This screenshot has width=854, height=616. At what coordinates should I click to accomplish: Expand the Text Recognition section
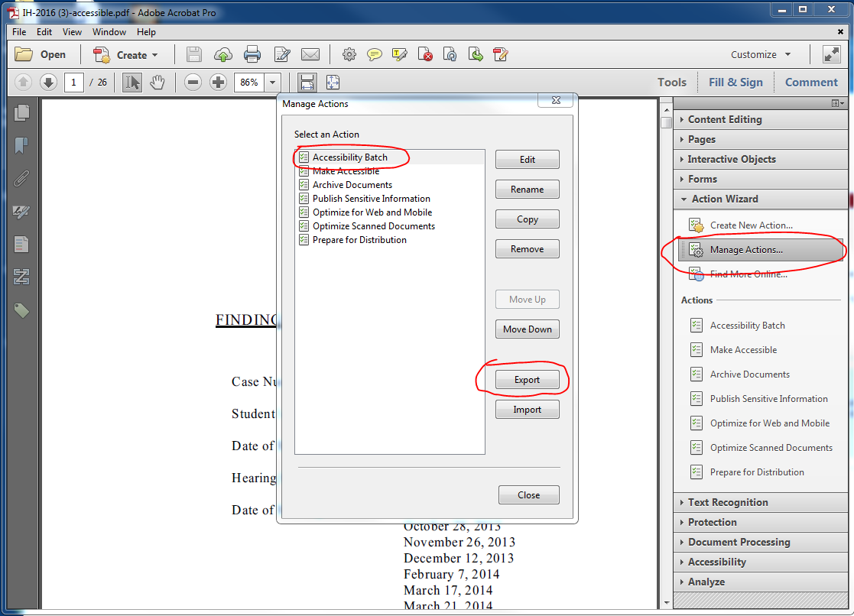(x=727, y=502)
